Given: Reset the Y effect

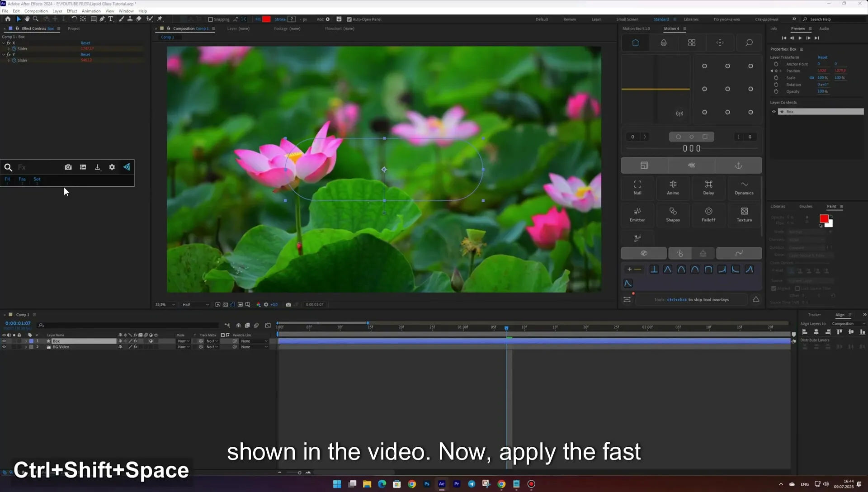Looking at the screenshot, I should (x=85, y=55).
